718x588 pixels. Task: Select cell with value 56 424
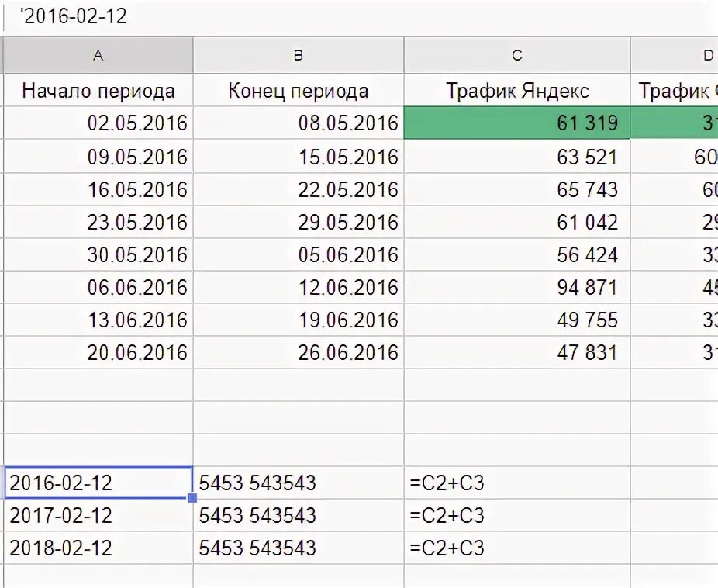517,254
